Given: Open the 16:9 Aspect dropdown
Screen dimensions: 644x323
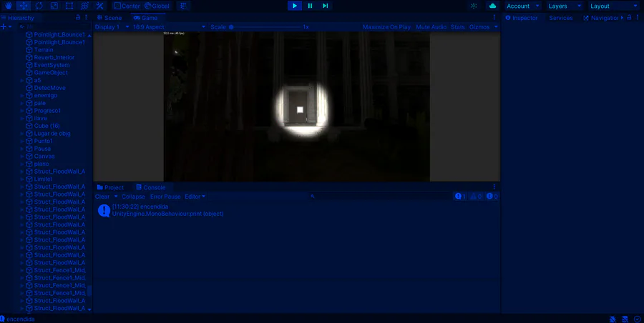Looking at the screenshot, I should point(169,26).
